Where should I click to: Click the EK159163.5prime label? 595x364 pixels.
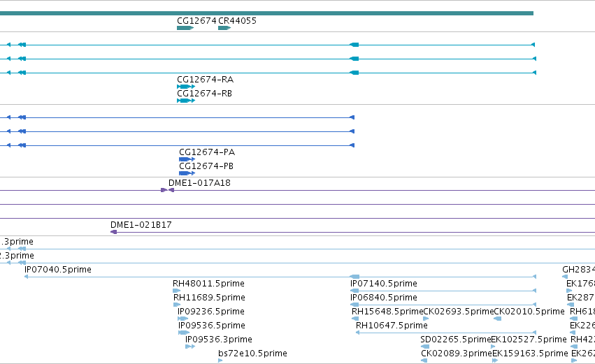[x=530, y=354]
